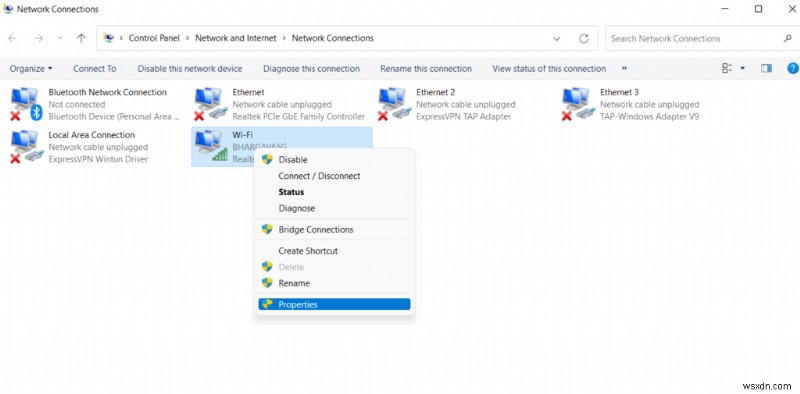Click the Local Area Connection name label
This screenshot has height=394, width=800.
[92, 135]
